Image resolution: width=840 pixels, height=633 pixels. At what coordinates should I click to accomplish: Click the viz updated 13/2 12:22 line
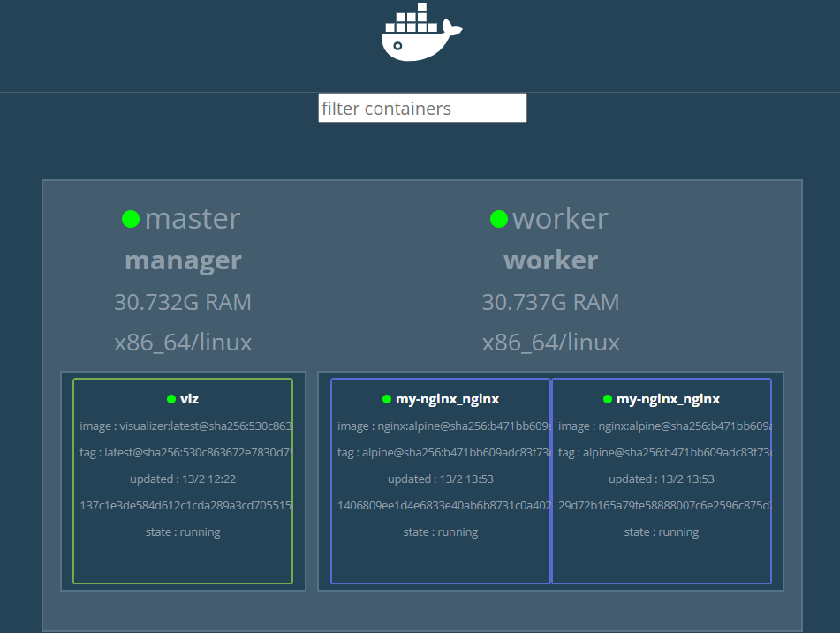[183, 479]
